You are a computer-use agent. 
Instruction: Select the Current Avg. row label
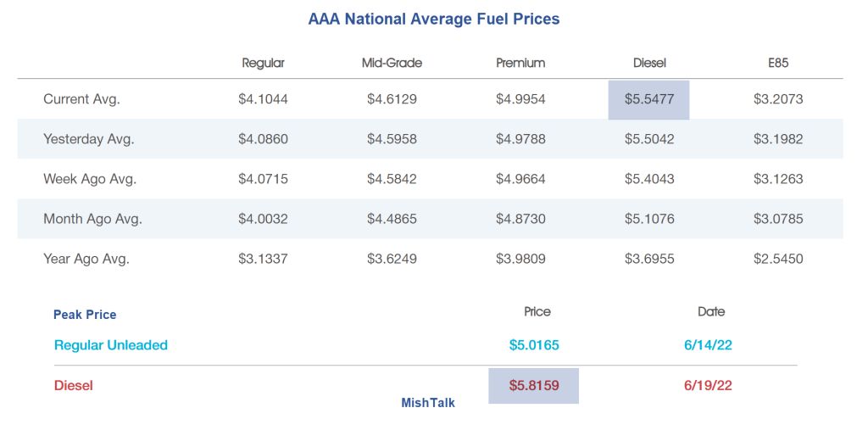(81, 99)
